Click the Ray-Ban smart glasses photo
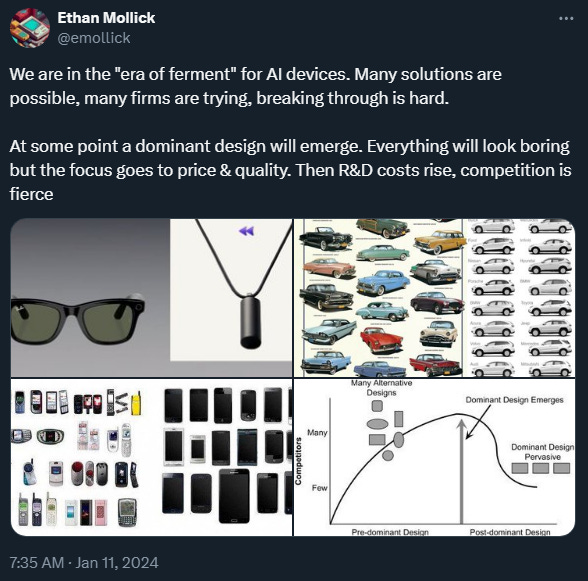Viewport: 588px width, 581px height. pos(78,318)
